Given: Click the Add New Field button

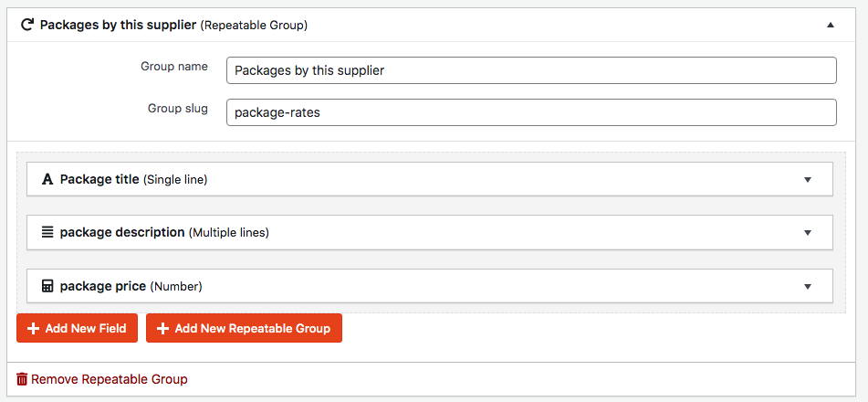Looking at the screenshot, I should pos(77,328).
